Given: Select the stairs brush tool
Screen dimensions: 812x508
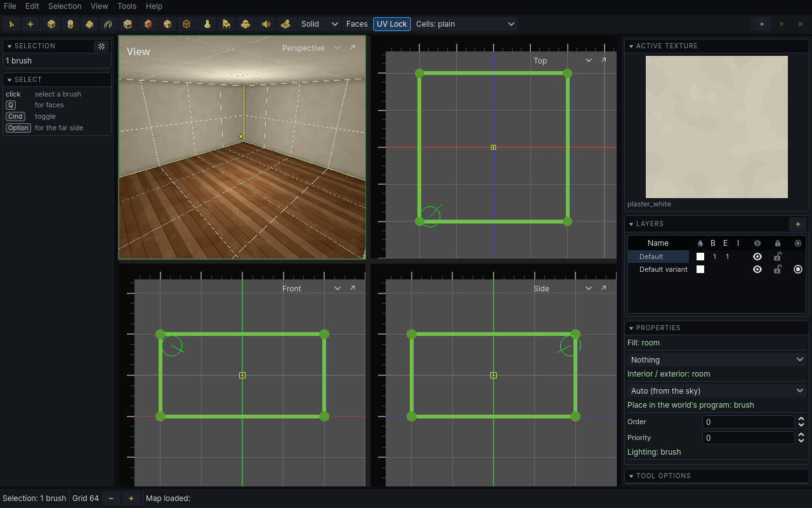Looking at the screenshot, I should (89, 24).
